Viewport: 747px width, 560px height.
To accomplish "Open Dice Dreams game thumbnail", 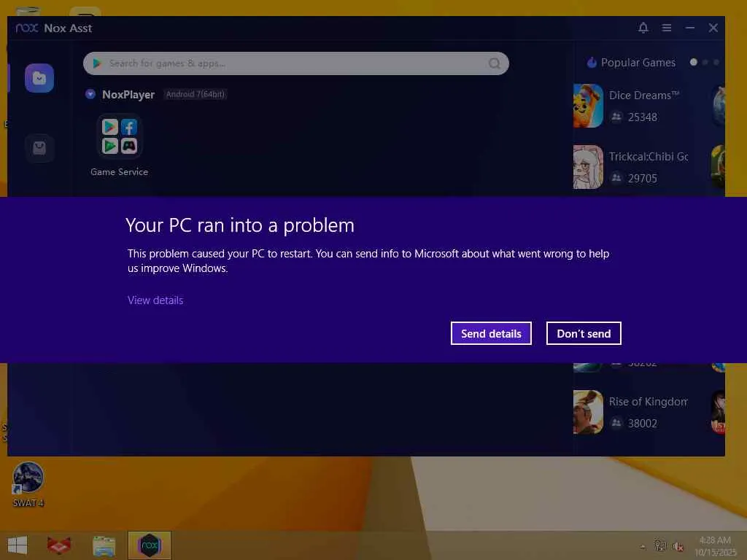I will pyautogui.click(x=588, y=106).
